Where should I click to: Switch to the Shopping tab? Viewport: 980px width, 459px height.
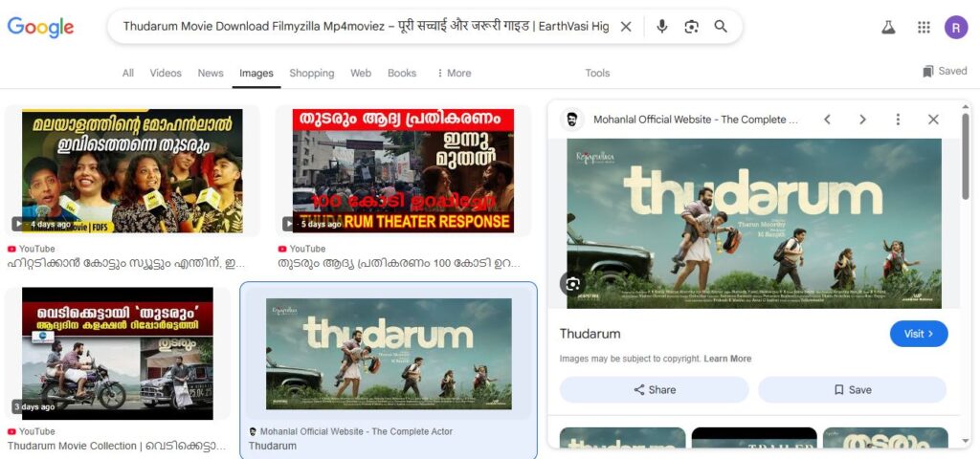[312, 73]
